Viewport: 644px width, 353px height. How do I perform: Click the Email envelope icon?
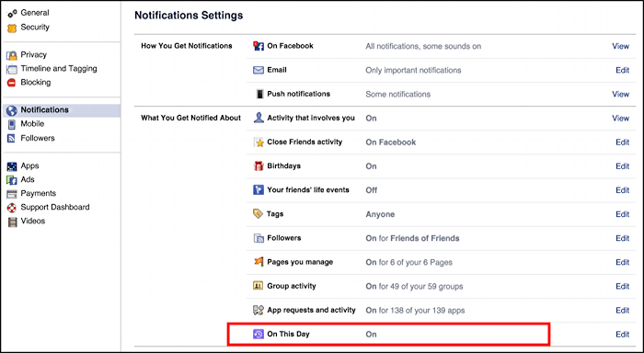[259, 70]
